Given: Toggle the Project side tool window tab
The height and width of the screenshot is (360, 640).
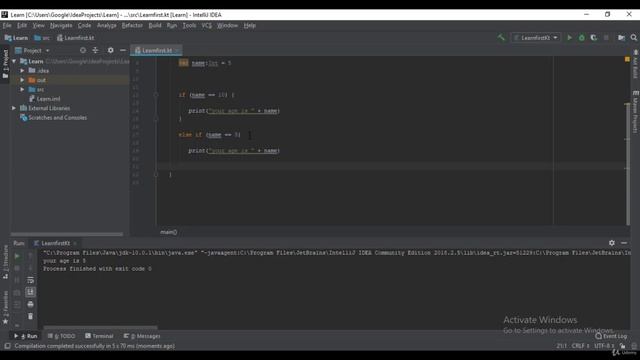Looking at the screenshot, I should pos(5,64).
